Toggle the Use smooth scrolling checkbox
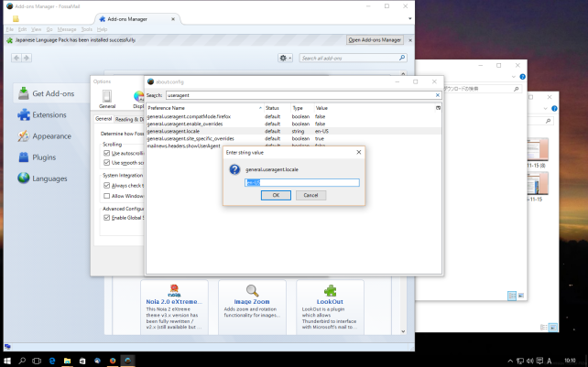 point(107,163)
